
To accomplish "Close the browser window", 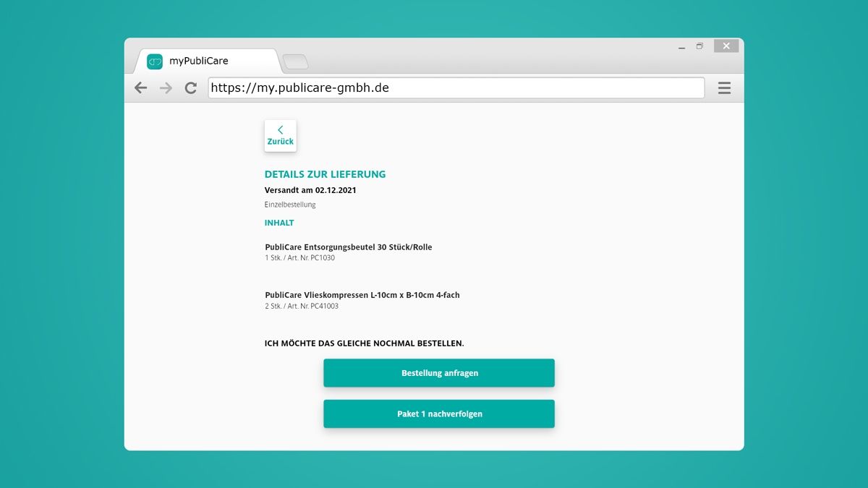I will pyautogui.click(x=726, y=46).
